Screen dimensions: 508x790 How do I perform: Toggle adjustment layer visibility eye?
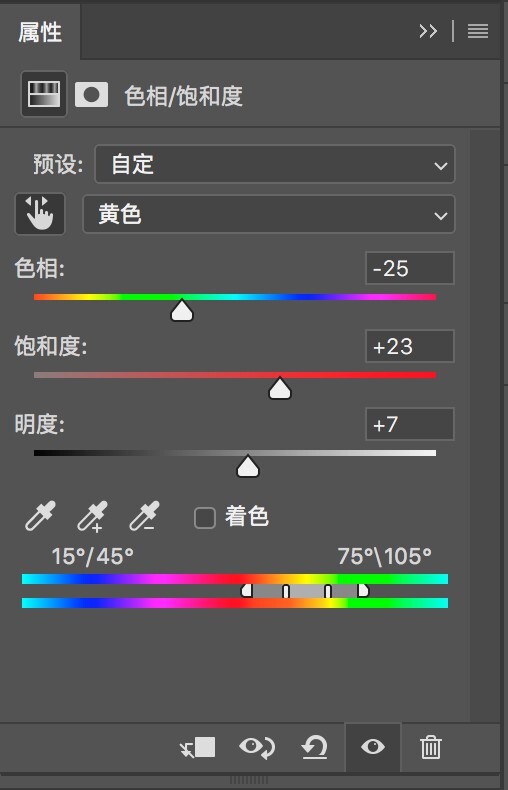373,747
